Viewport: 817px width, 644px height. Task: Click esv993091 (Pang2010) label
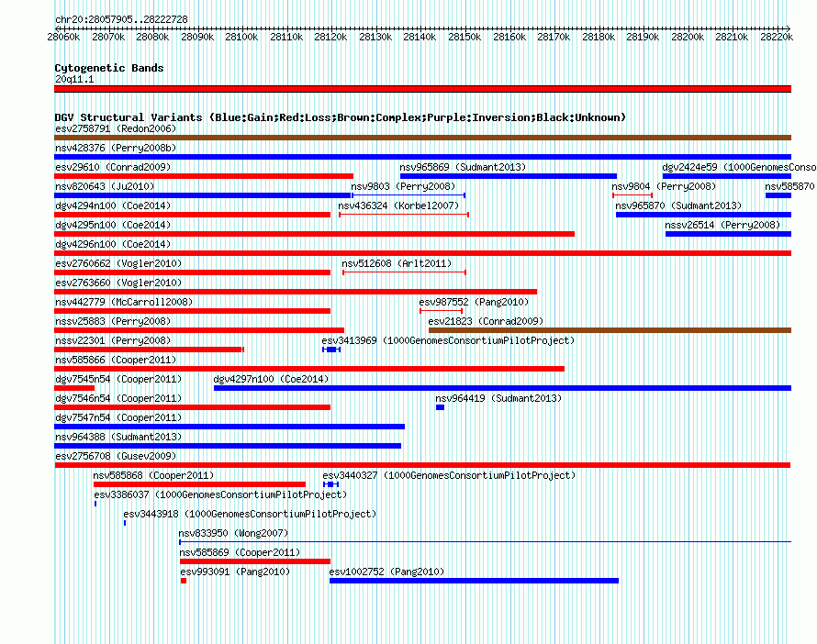[x=235, y=572]
